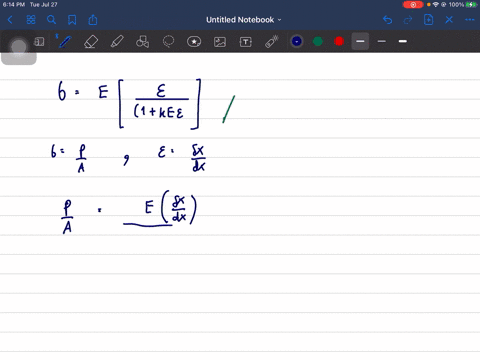Select the thick stroke thickness

tap(403, 41)
